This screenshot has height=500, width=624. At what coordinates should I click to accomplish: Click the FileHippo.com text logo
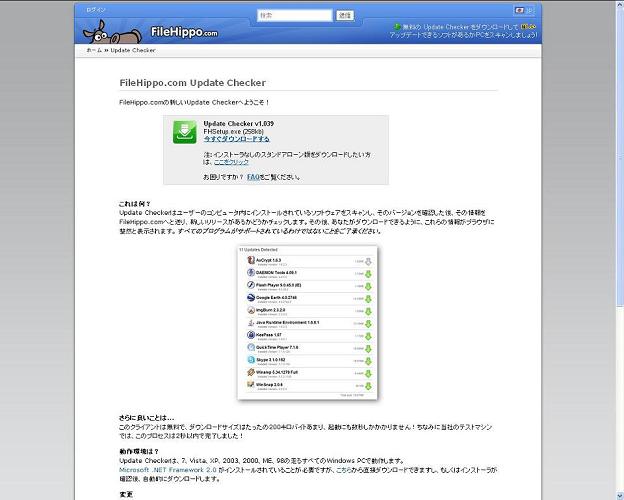[184, 31]
